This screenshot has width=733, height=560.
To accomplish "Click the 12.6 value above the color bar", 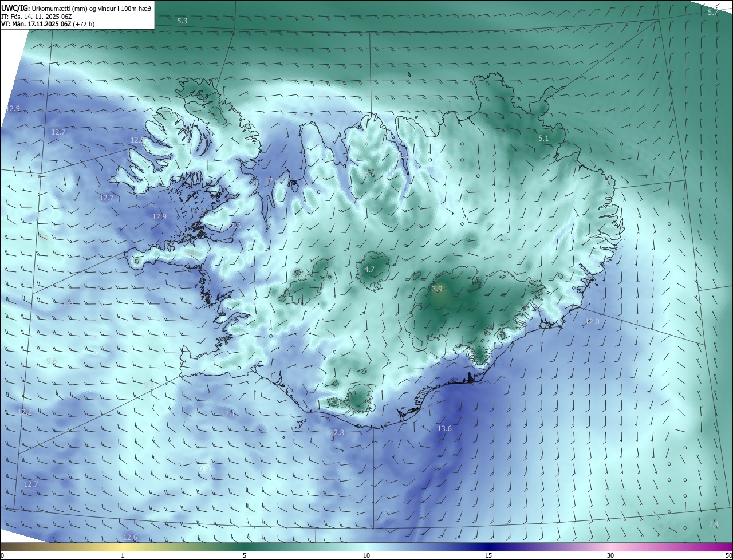I will point(131,537).
